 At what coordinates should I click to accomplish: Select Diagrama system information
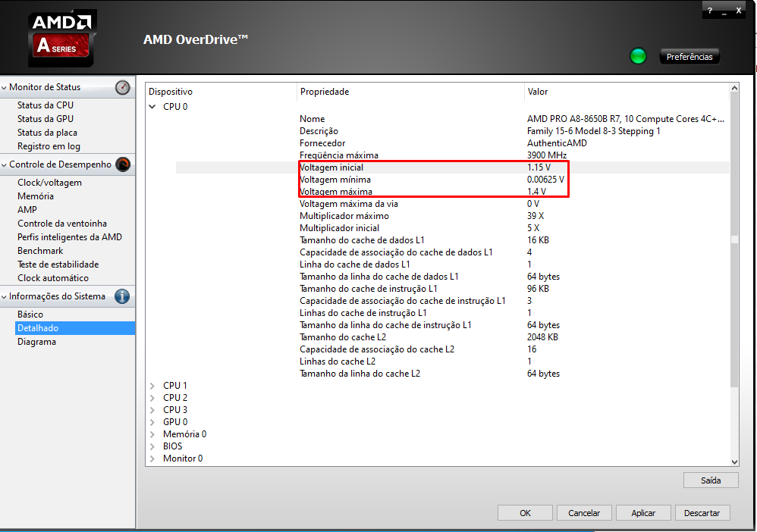pos(36,342)
